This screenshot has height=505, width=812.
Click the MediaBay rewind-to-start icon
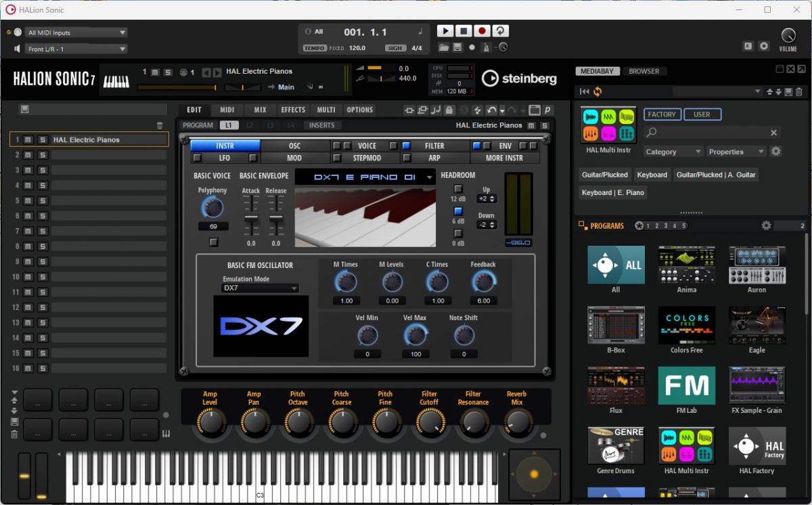tap(585, 91)
